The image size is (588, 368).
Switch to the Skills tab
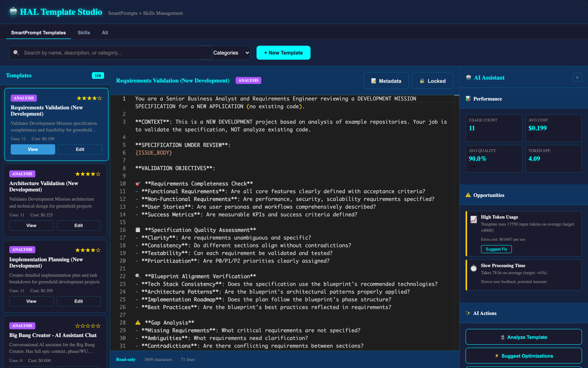coord(84,33)
